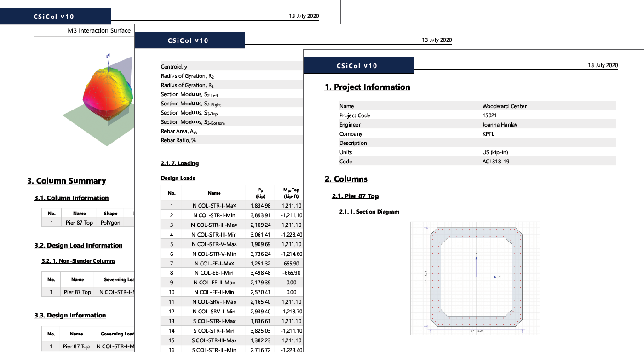Screen dimensions: 644x352
Task: Click the '1. Project Information' heading
Action: 367,87
